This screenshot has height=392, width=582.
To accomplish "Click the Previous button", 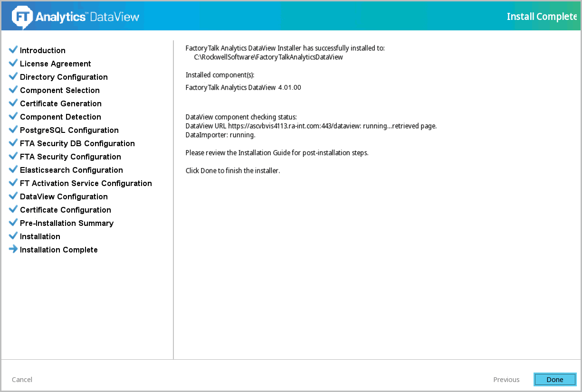I will tap(506, 380).
